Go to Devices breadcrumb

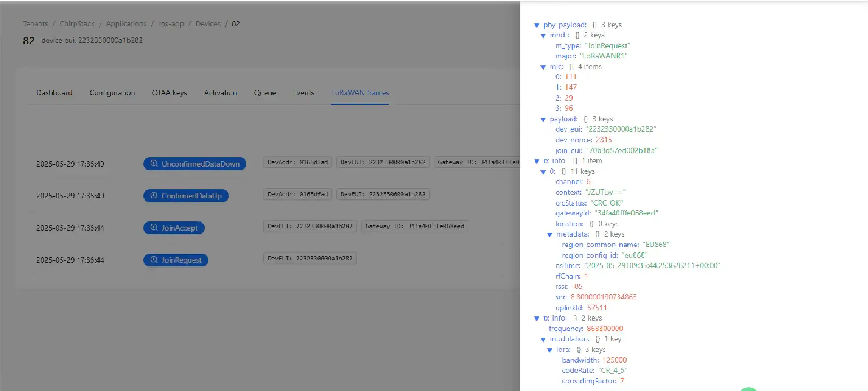(208, 23)
